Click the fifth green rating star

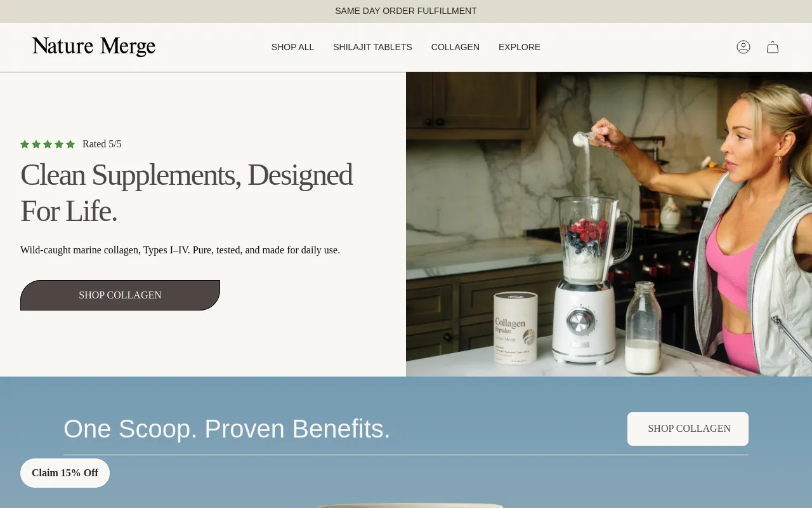pos(70,144)
